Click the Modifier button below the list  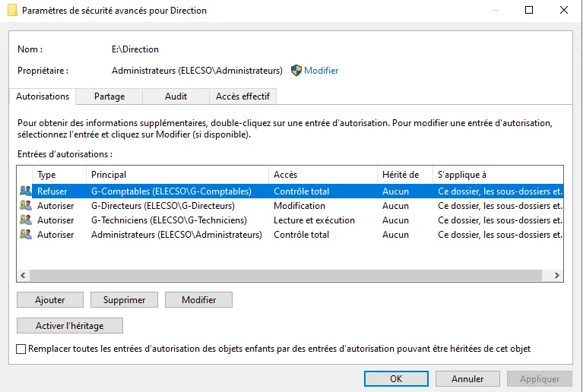pyautogui.click(x=198, y=300)
